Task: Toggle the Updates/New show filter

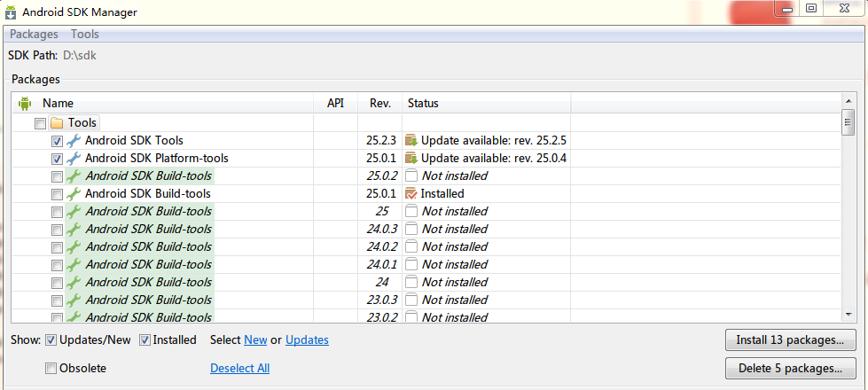Action: 51,340
